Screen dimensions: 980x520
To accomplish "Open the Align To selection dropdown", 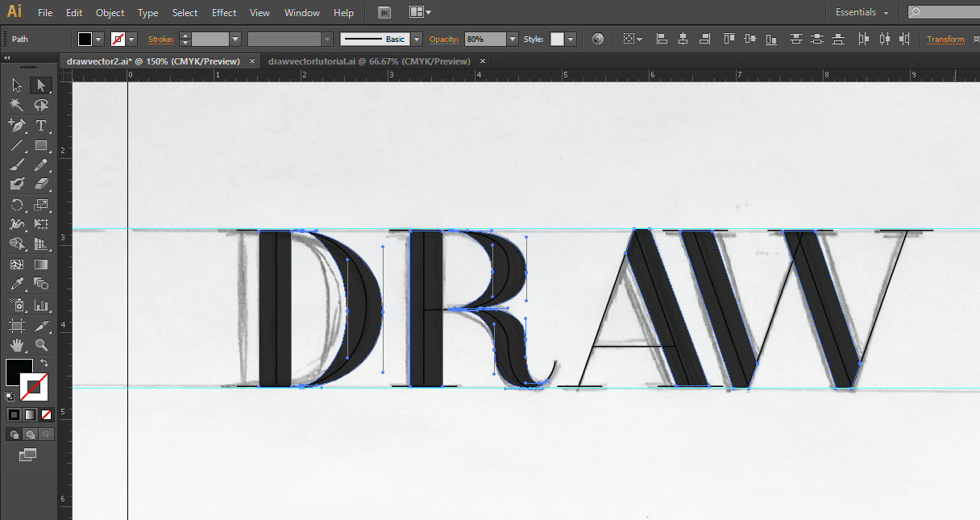I will [633, 39].
